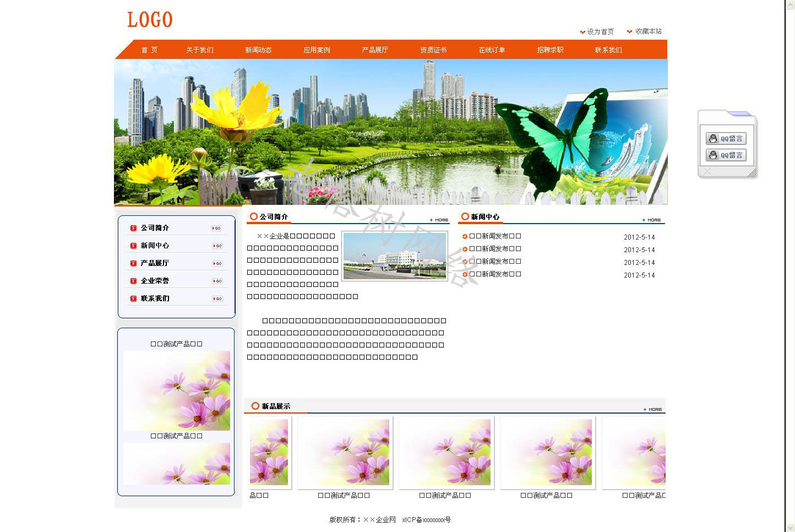The image size is (795, 532).
Task: Click the striped corner grip of the QQ panel
Action: [752, 172]
